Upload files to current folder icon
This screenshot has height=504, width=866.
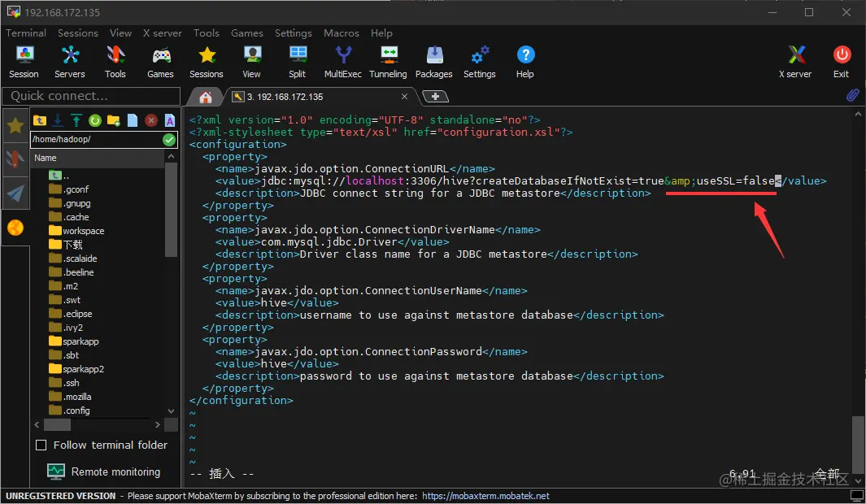76,119
